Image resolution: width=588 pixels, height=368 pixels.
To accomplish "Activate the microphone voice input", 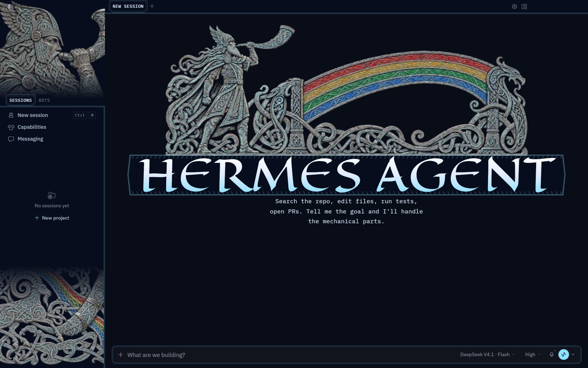I will [552, 355].
